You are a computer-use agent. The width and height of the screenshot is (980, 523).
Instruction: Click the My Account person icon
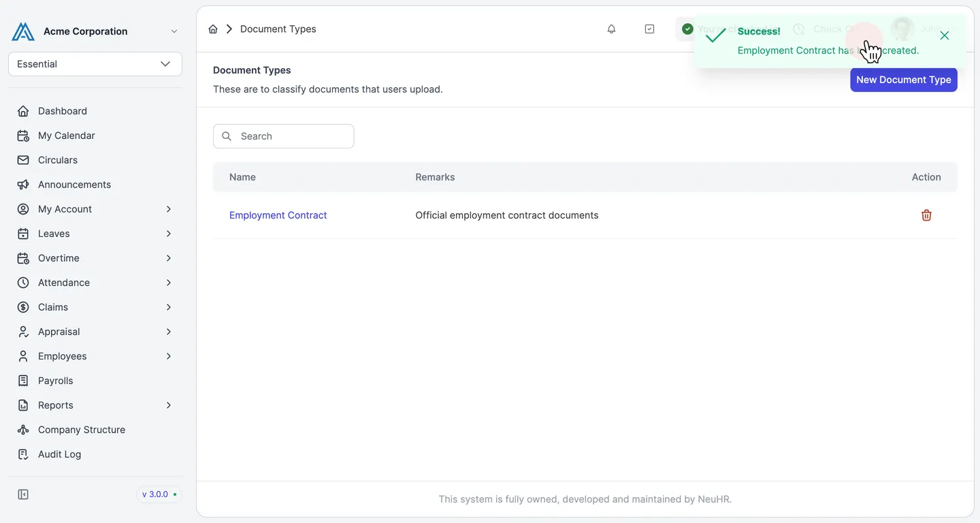pyautogui.click(x=23, y=209)
